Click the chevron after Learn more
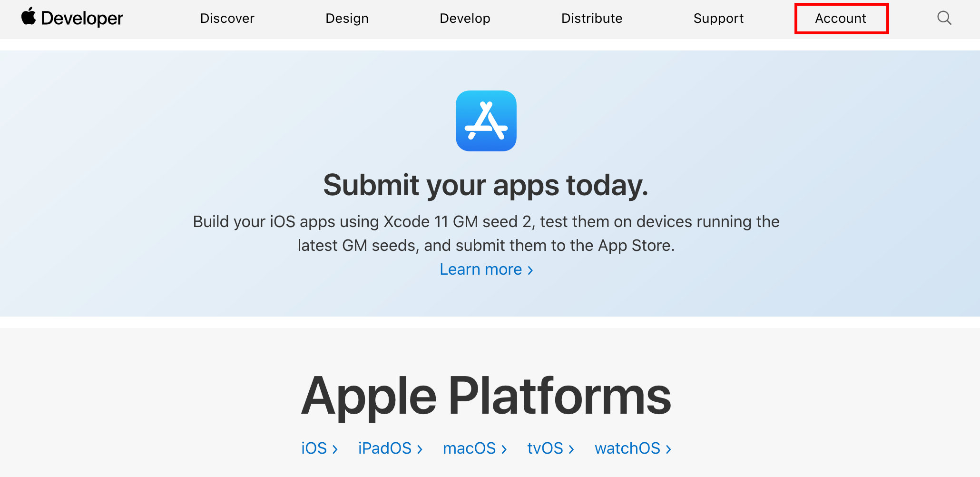 (529, 270)
